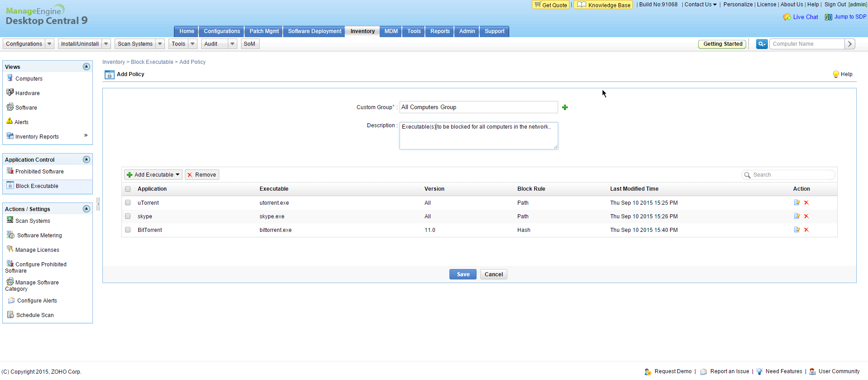This screenshot has width=868, height=380.
Task: Open the Audit dropdown arrow
Action: [232, 44]
